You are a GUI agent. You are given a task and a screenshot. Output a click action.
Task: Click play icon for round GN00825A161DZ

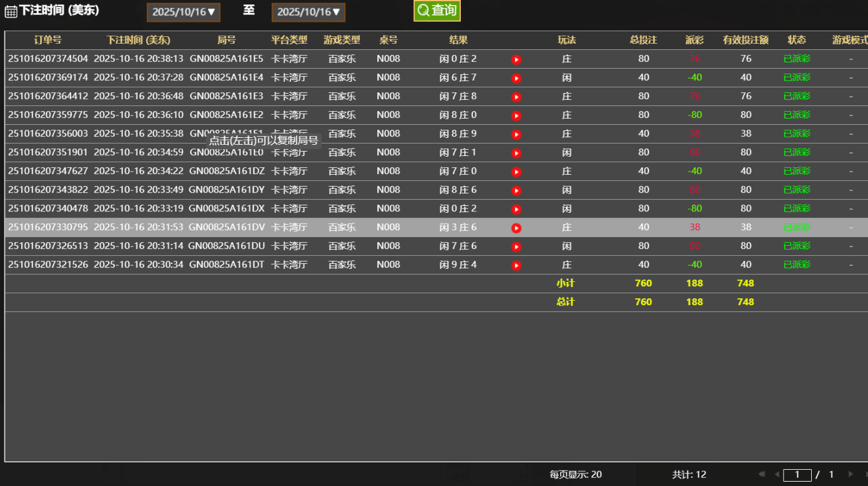[x=516, y=172]
